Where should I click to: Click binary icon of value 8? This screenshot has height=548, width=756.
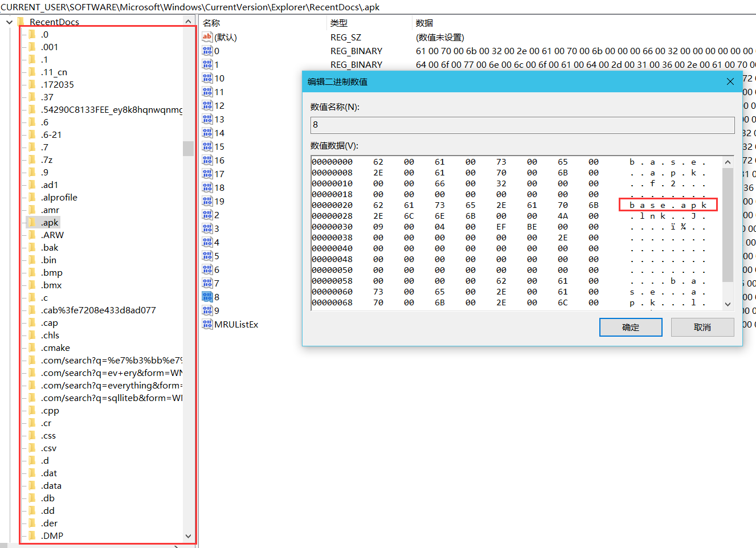207,297
